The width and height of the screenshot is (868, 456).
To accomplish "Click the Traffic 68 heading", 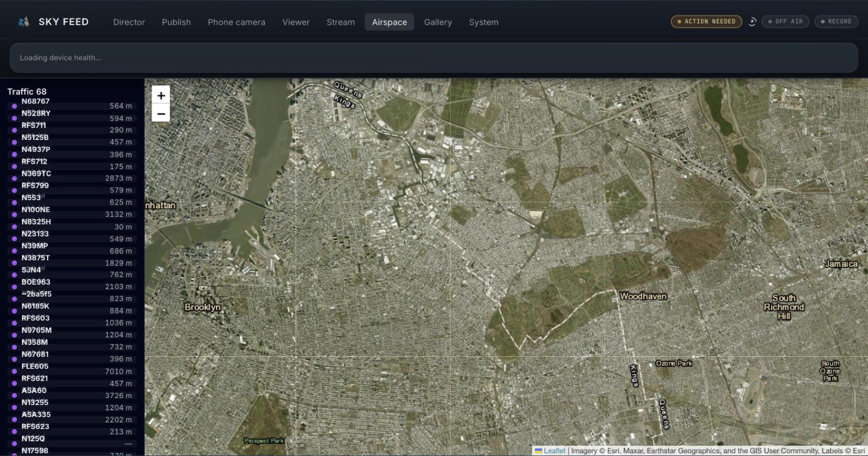I will 27,92.
